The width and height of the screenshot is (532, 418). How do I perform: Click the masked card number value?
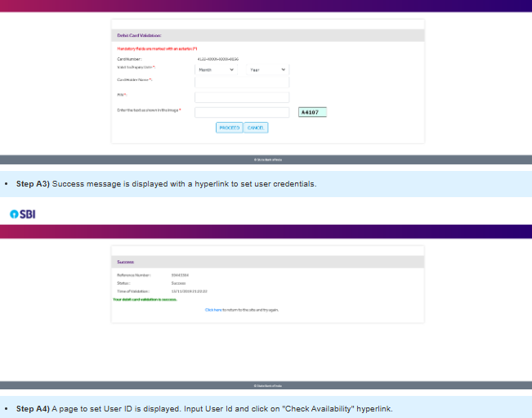pos(217,60)
